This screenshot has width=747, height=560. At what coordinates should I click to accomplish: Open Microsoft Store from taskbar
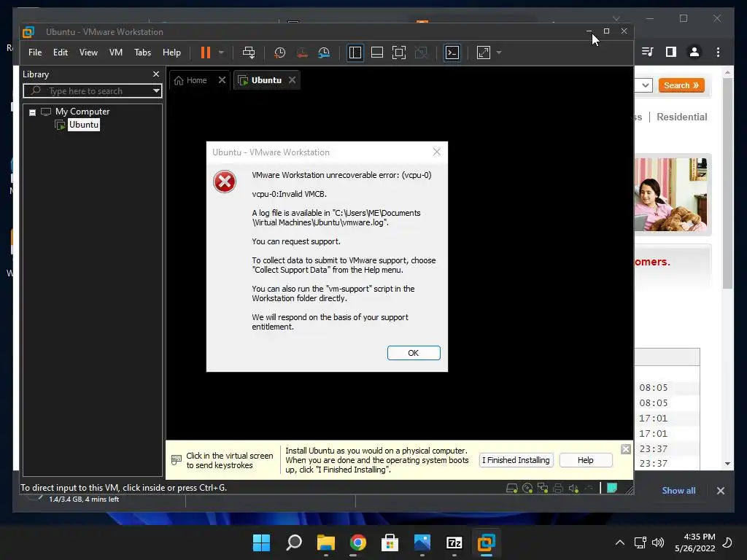[x=390, y=542]
